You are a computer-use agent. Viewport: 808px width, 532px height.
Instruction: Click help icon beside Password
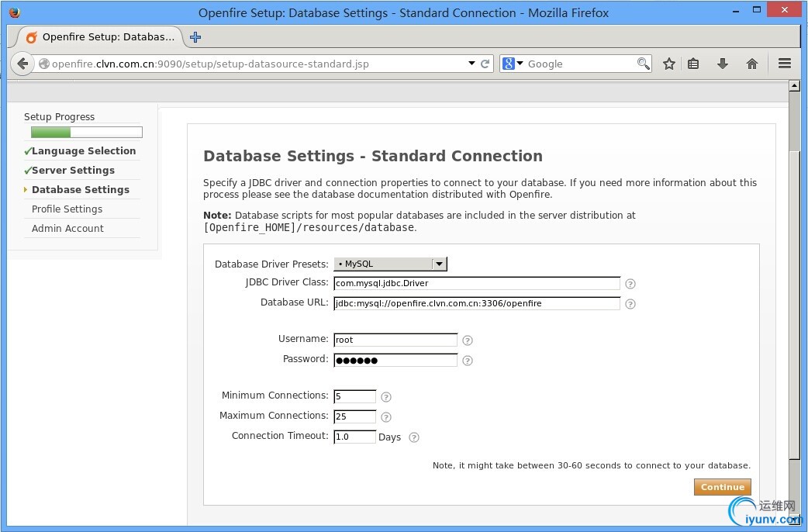(x=468, y=361)
